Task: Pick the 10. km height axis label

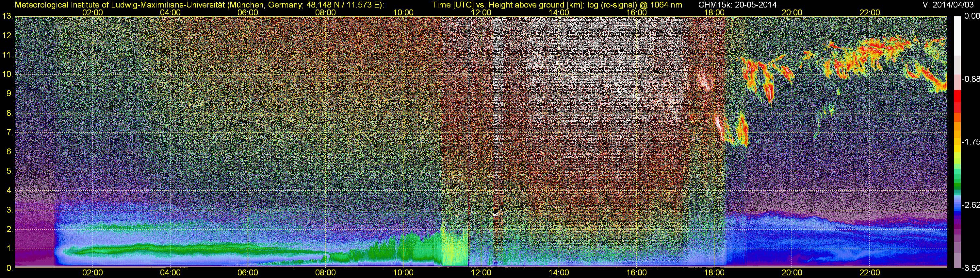Action: coord(8,74)
